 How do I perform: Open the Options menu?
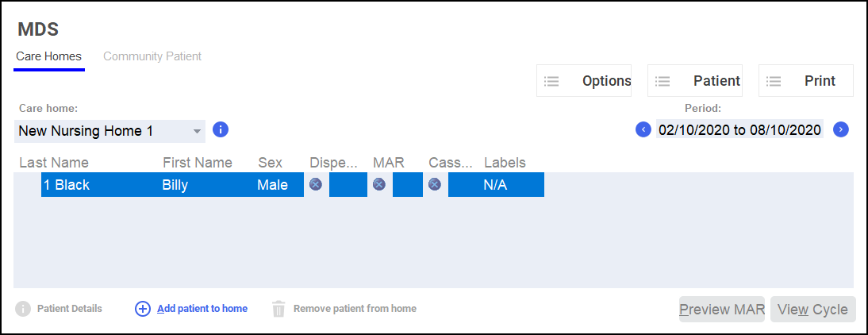(584, 81)
